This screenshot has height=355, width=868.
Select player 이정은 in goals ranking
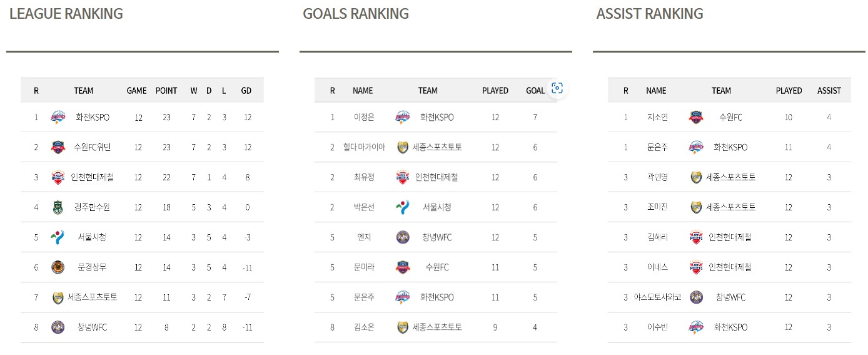tap(363, 117)
